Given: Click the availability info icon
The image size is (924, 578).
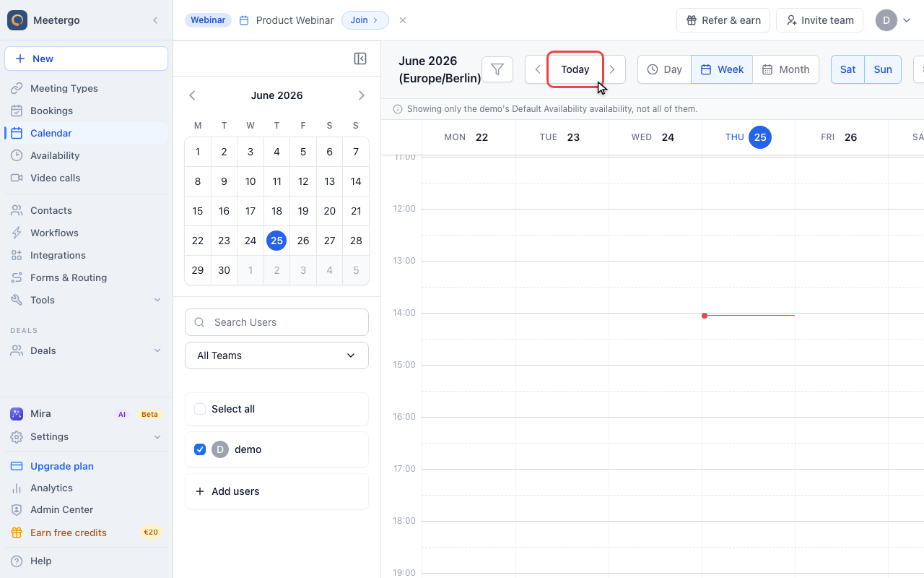Looking at the screenshot, I should (x=398, y=109).
